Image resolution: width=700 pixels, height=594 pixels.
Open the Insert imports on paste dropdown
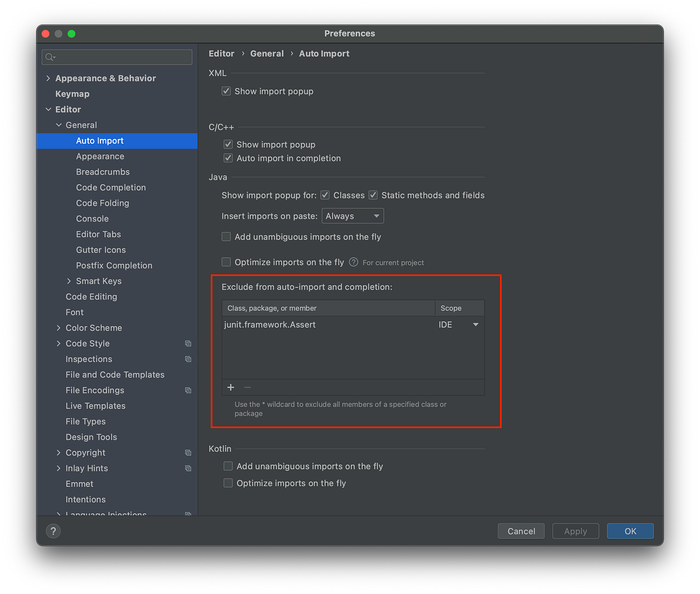click(352, 215)
